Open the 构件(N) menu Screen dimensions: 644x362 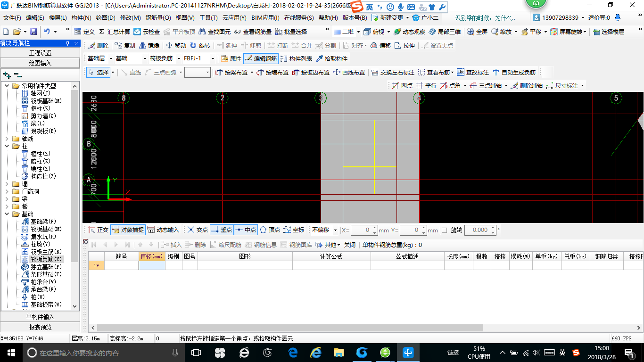tap(81, 18)
